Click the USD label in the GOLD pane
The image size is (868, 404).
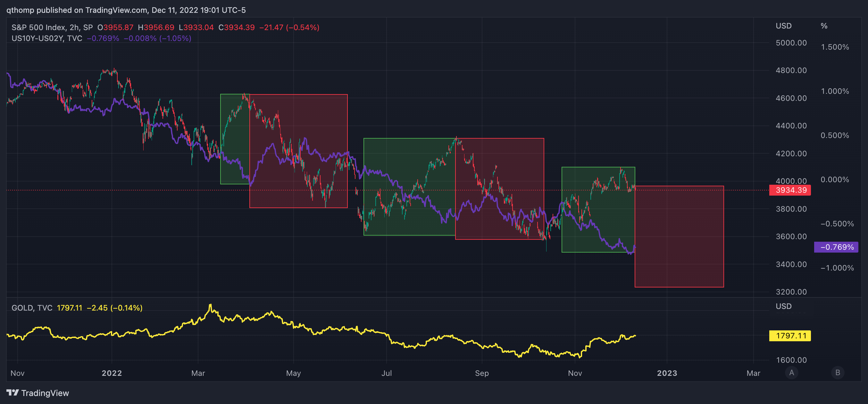[x=783, y=306]
